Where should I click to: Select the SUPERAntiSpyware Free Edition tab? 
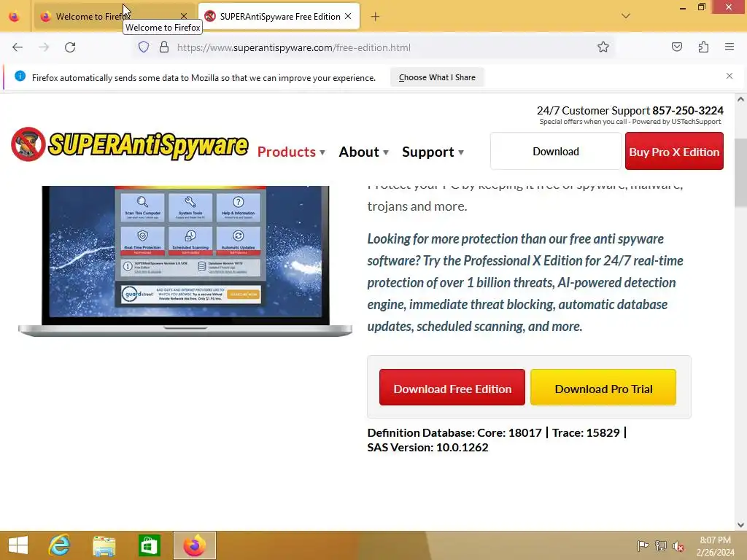pyautogui.click(x=279, y=17)
